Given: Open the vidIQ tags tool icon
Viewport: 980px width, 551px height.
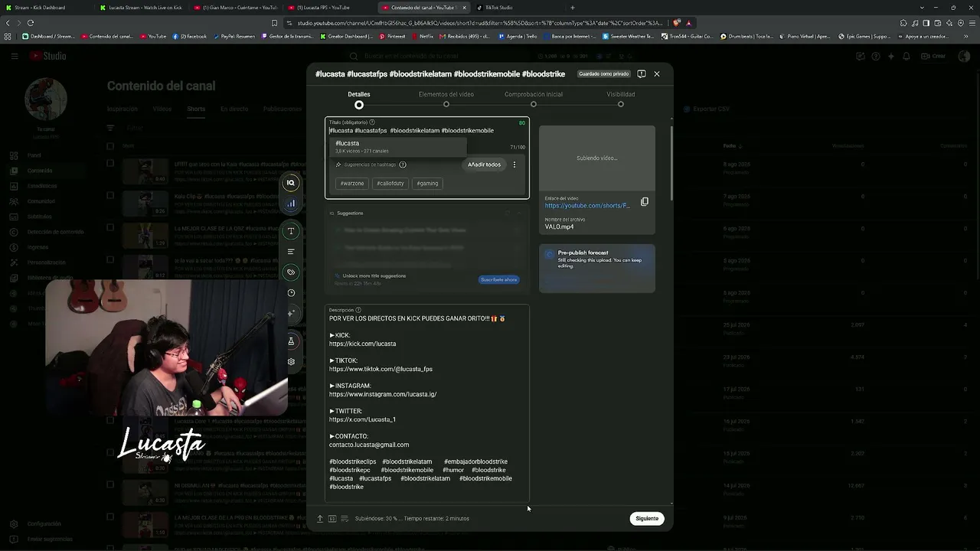Looking at the screenshot, I should tap(291, 272).
